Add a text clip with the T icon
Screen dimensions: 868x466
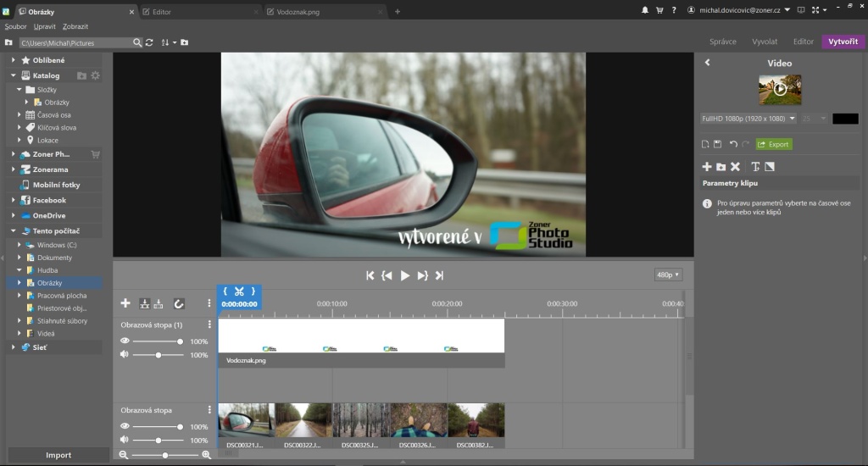(x=755, y=167)
